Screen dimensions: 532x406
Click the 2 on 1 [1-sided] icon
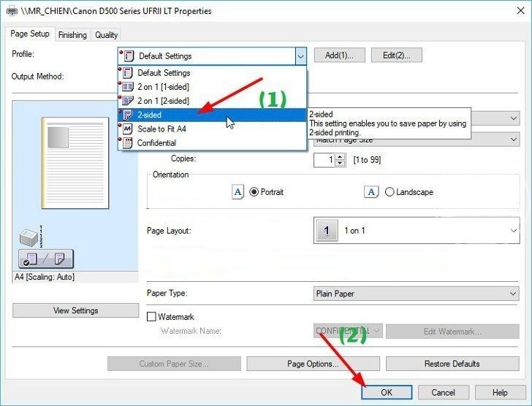(x=128, y=87)
